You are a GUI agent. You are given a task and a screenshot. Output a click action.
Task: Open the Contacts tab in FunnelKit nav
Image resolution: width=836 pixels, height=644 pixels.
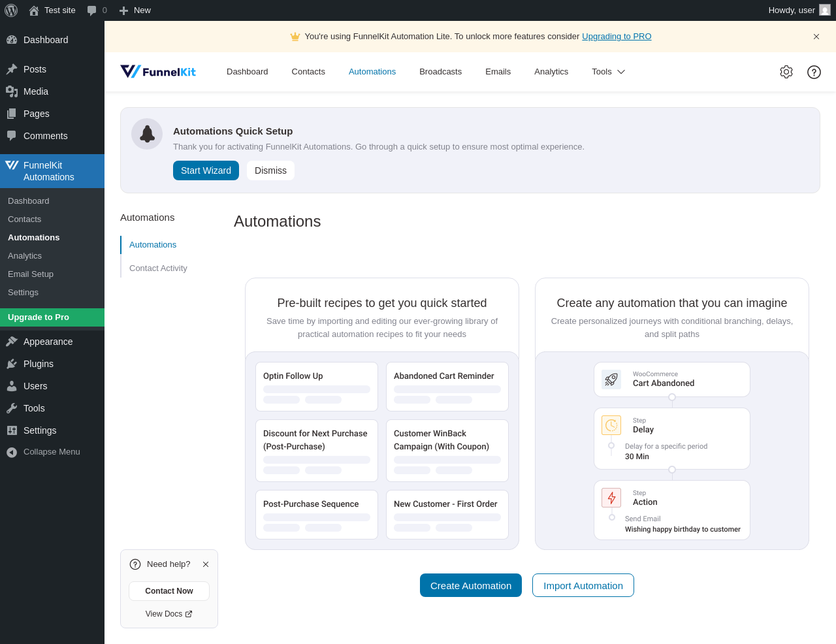point(308,72)
